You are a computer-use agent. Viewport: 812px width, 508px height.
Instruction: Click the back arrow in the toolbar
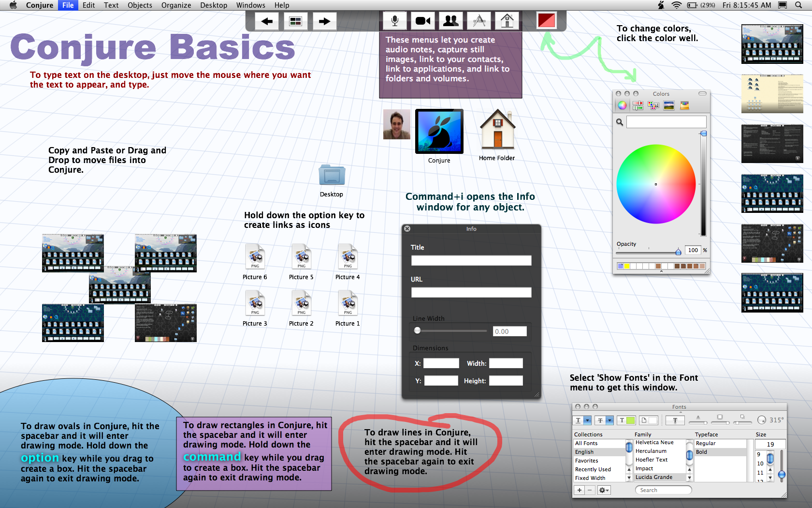[x=267, y=21]
